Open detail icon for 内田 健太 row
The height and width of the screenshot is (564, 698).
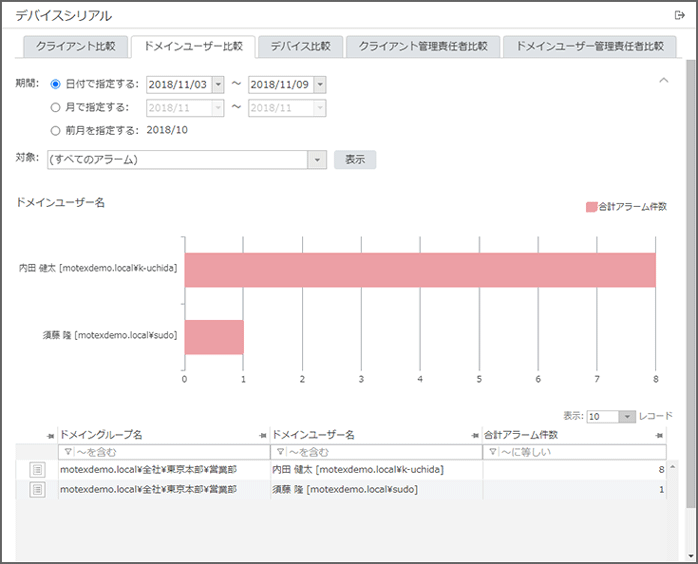point(37,469)
